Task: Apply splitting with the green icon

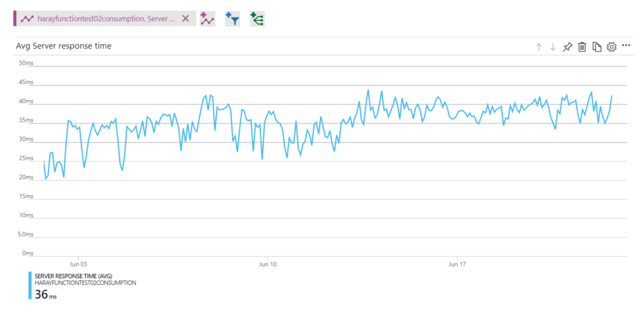Action: (x=257, y=18)
